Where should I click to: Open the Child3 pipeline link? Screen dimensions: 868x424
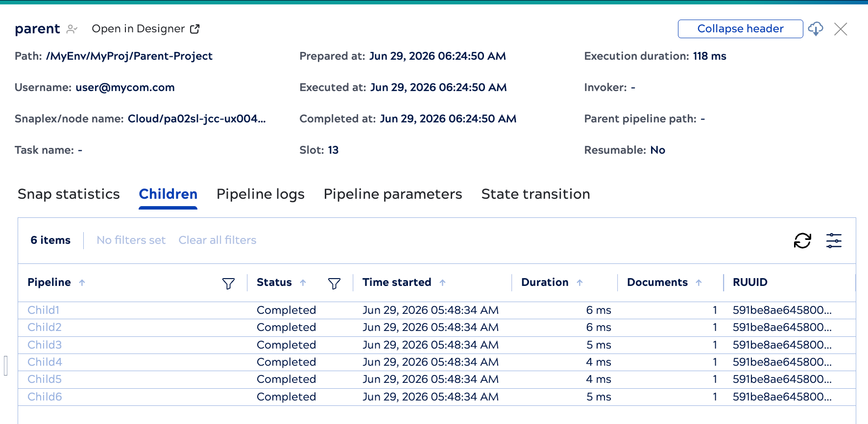pos(45,345)
